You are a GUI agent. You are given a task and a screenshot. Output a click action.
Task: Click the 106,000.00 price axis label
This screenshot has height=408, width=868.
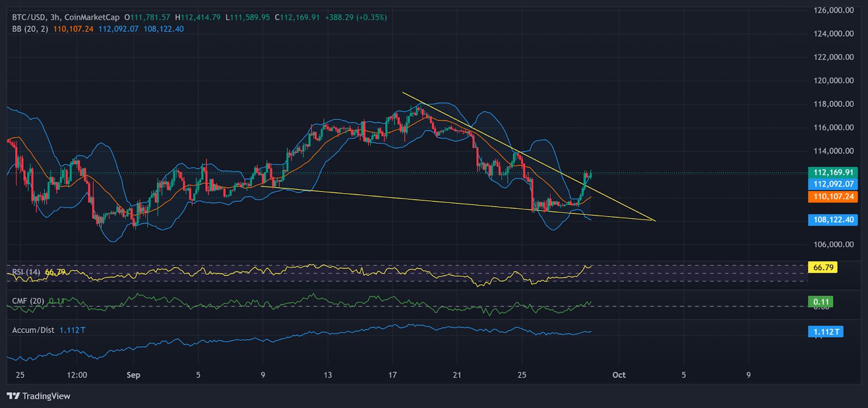point(833,244)
